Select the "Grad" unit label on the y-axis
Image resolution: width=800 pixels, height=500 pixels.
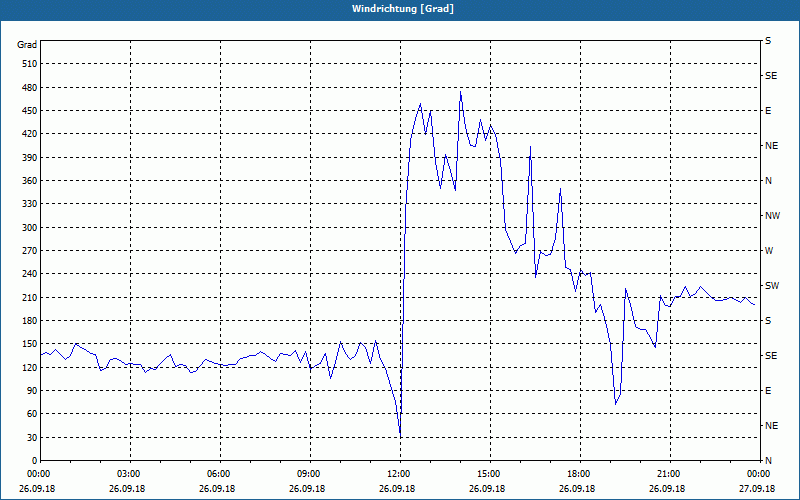pyautogui.click(x=27, y=45)
